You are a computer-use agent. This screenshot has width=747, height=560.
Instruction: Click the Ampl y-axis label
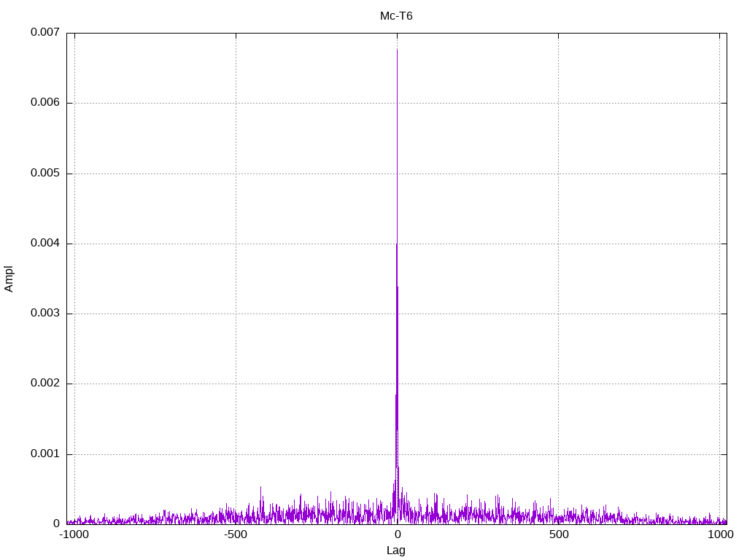click(9, 279)
